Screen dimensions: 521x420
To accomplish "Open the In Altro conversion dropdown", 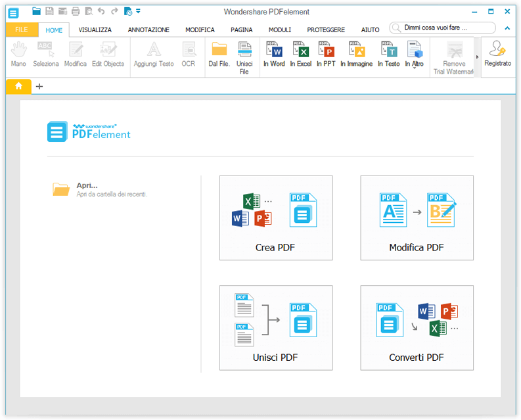I will pos(414,55).
